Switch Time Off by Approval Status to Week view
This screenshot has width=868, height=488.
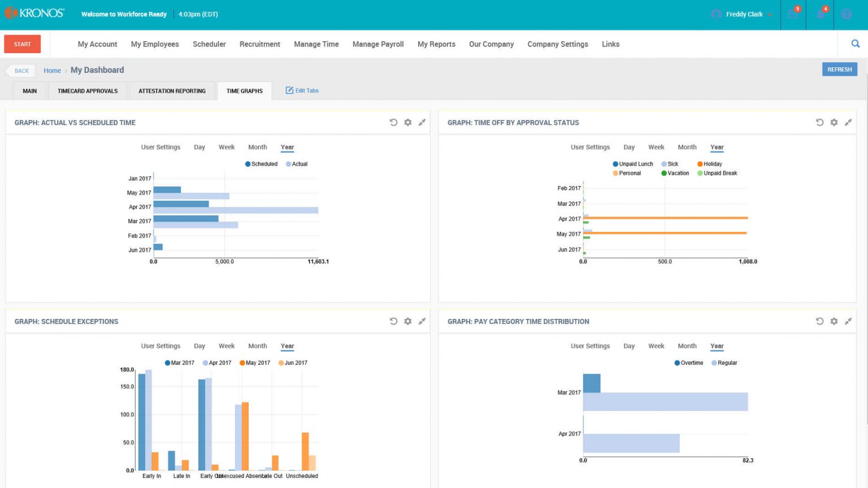tap(656, 147)
